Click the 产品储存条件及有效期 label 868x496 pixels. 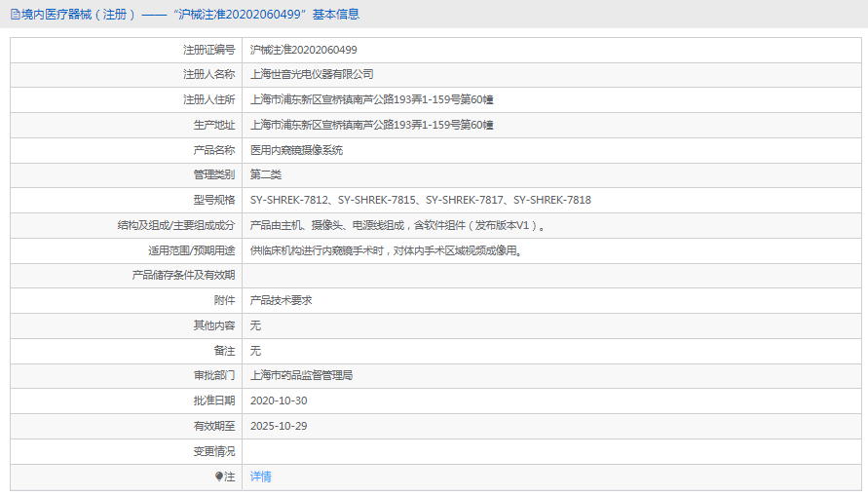(x=183, y=275)
